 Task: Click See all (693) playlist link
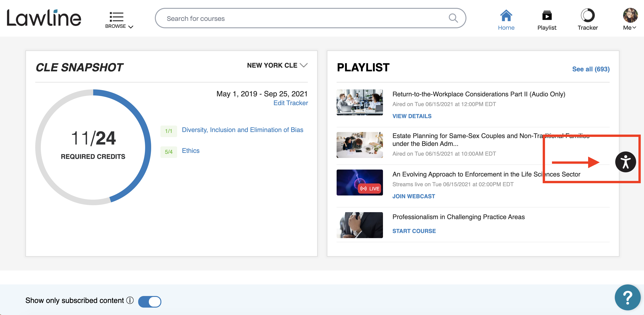(591, 69)
